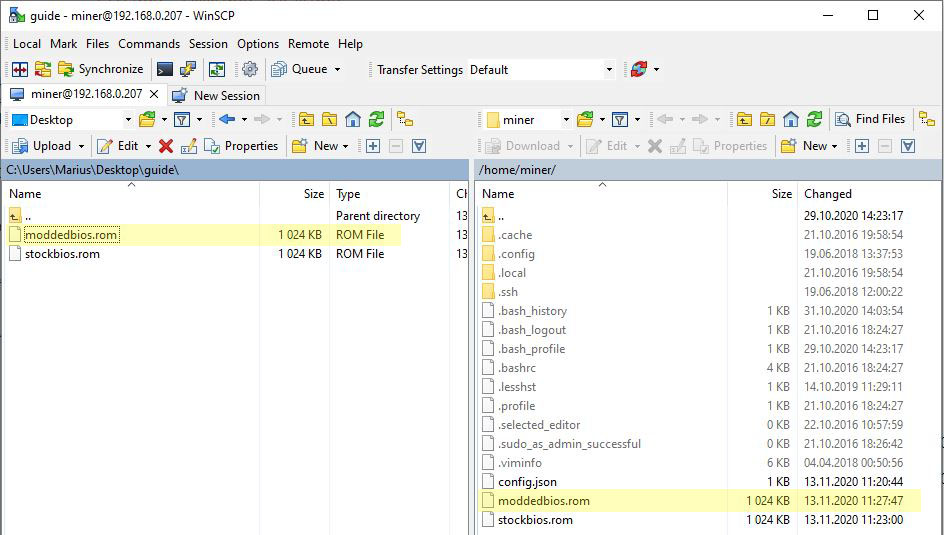Open Preferences gear icon
The width and height of the screenshot is (944, 535).
click(x=250, y=69)
